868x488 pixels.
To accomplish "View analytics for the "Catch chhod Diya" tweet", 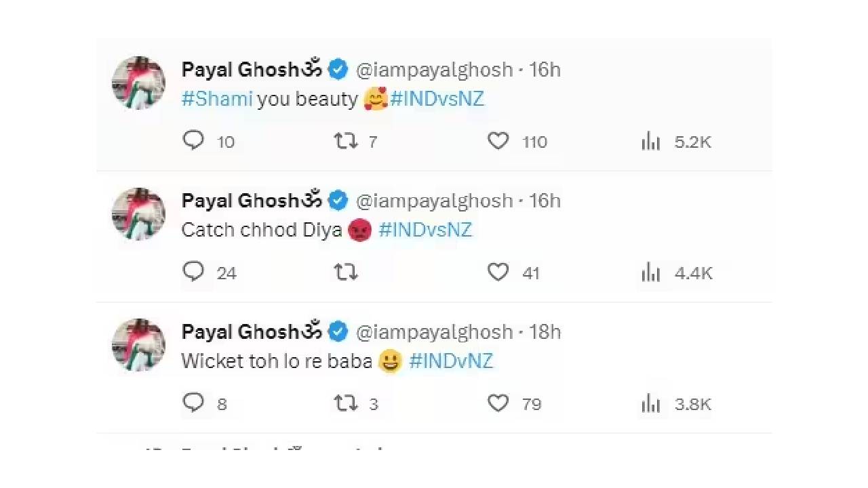I will coord(651,273).
